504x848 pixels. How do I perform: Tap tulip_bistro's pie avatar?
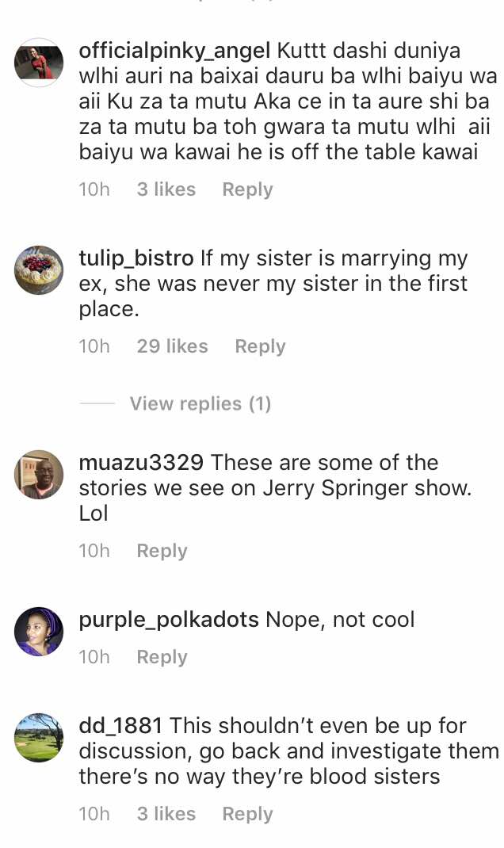[x=39, y=270]
